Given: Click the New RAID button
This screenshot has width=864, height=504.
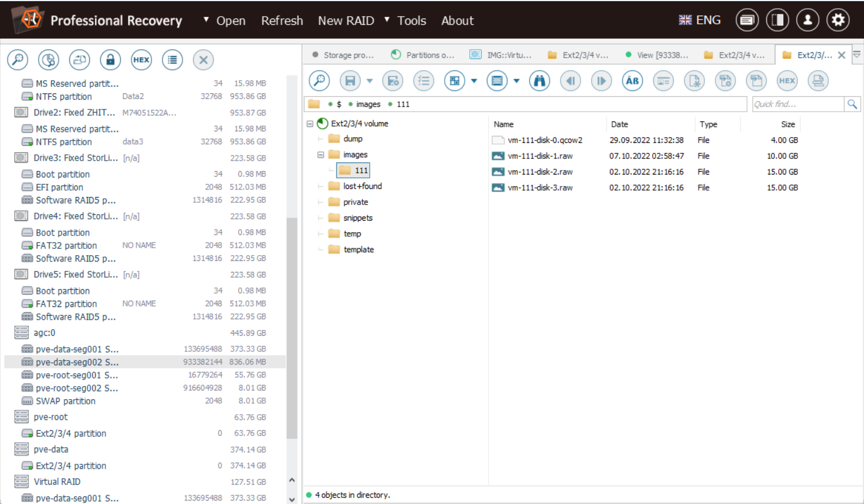Looking at the screenshot, I should pyautogui.click(x=346, y=21).
